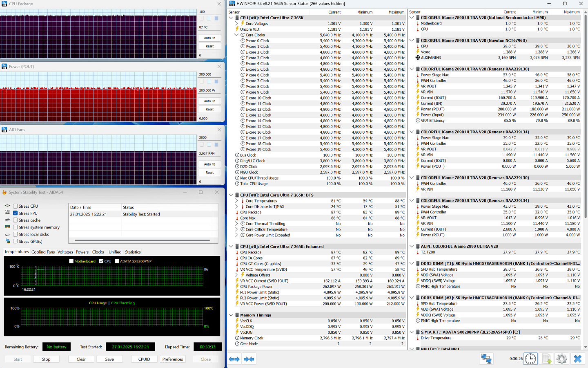This screenshot has width=588, height=368.
Task: Collapse the 265K: Enhanced section
Action: 231,247
